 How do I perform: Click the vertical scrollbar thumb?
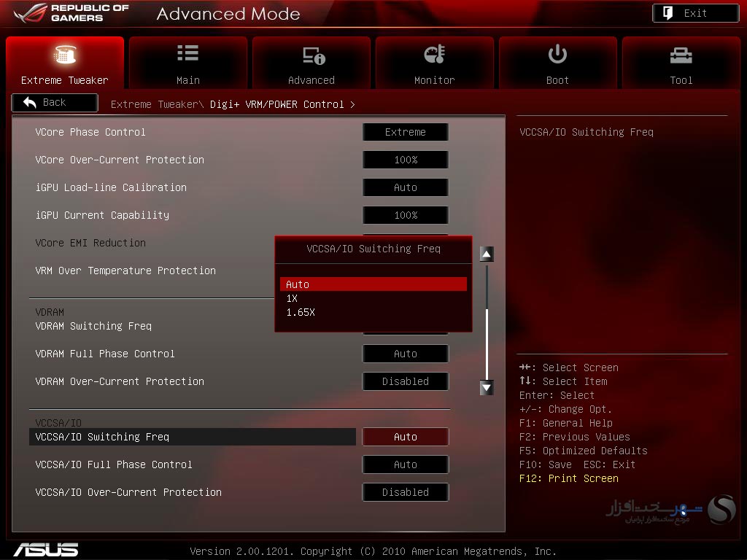click(487, 343)
